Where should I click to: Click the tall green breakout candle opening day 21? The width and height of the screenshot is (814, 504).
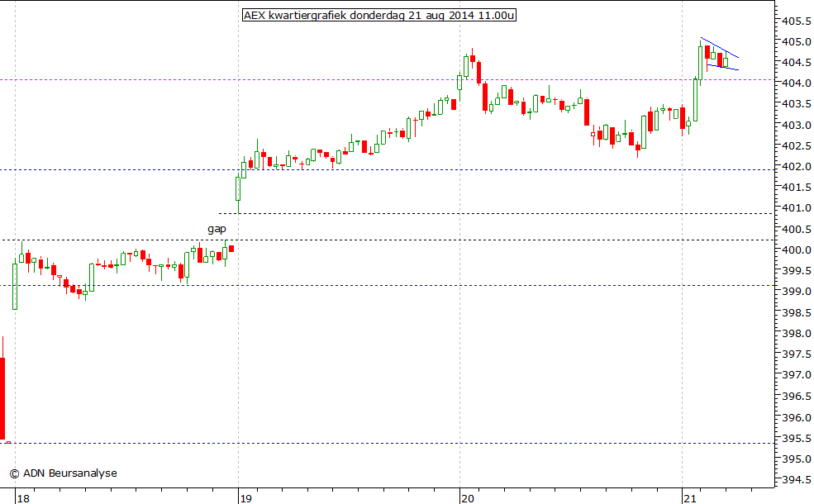695,100
